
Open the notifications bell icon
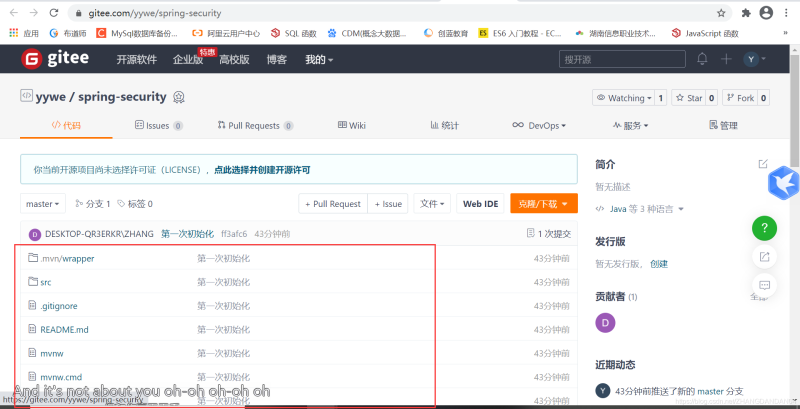(702, 59)
